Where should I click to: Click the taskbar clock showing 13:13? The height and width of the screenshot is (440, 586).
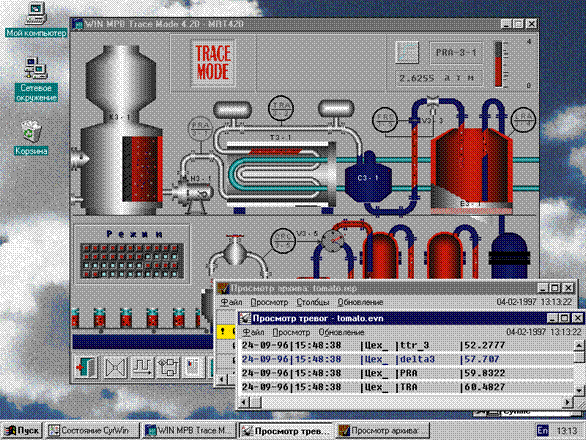tap(567, 431)
